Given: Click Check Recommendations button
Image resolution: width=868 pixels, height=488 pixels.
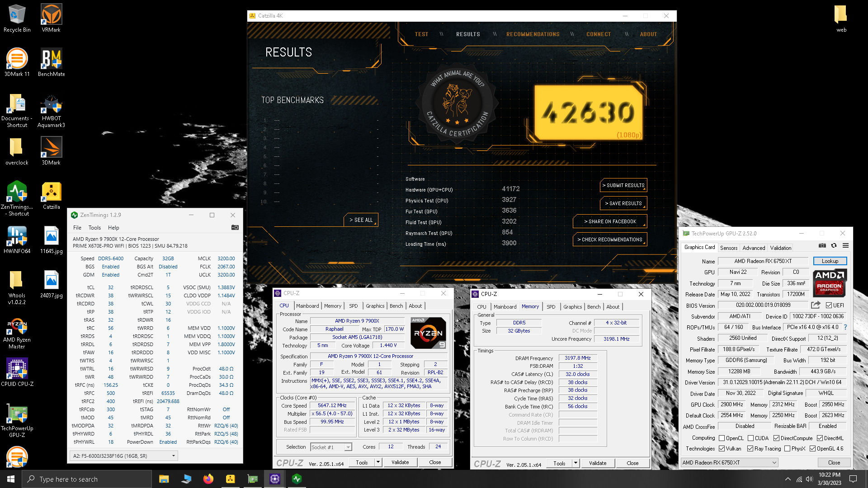Looking at the screenshot, I should click(x=610, y=239).
